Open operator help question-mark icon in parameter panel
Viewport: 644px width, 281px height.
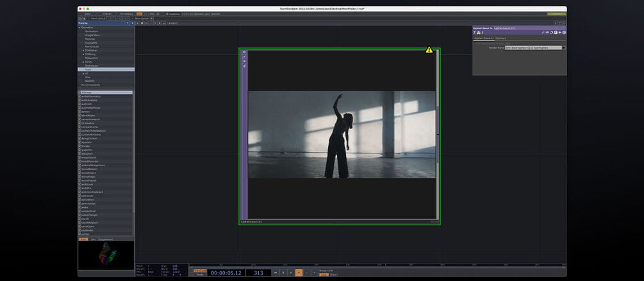(x=474, y=33)
